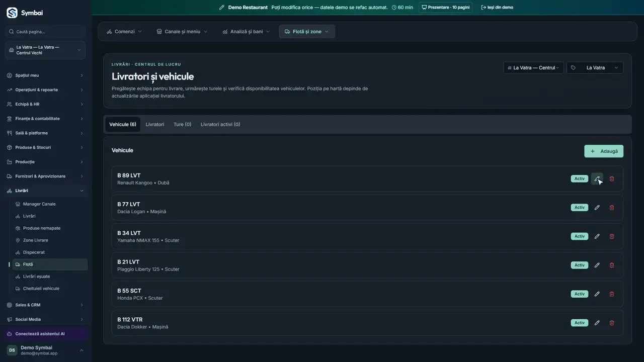Collapse the Livrări sidebar section

pyautogui.click(x=45, y=191)
